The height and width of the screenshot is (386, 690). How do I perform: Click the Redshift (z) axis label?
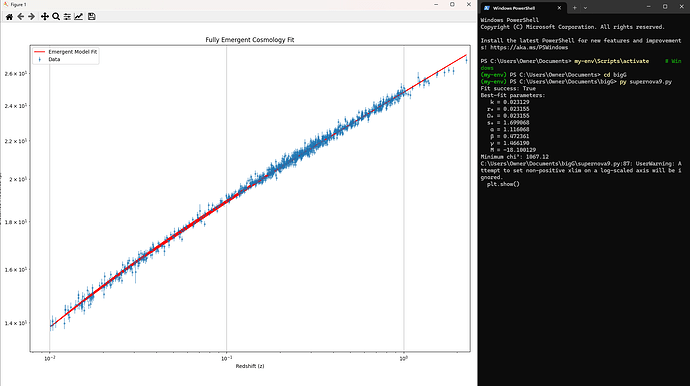tap(250, 366)
